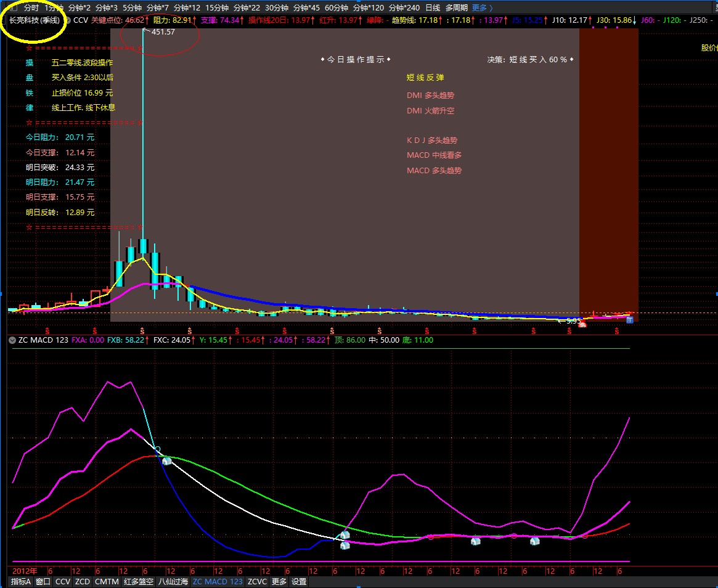718x588 pixels.
Task: Click the 明日突破: 24.33 元 line
Action: (x=60, y=168)
